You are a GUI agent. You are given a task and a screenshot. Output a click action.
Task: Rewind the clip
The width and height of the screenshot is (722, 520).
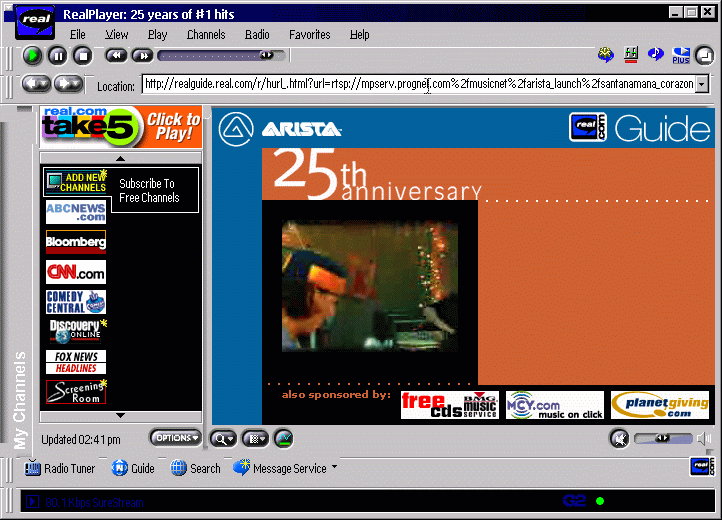pos(116,56)
